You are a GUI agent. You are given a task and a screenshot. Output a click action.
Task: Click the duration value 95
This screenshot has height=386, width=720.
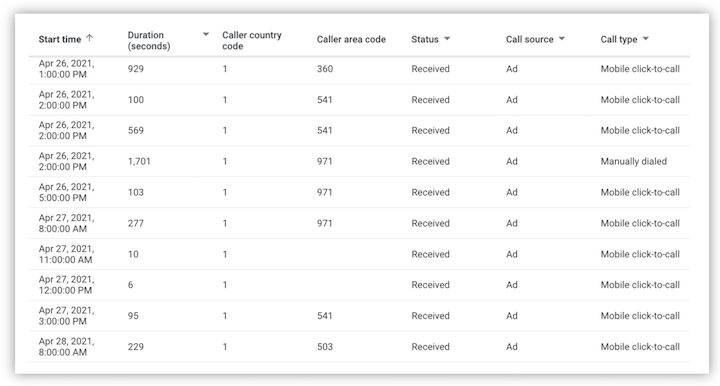click(133, 316)
